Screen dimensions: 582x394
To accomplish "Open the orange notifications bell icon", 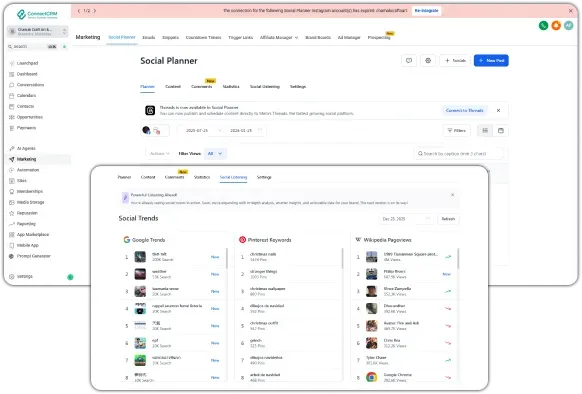I will [x=556, y=26].
